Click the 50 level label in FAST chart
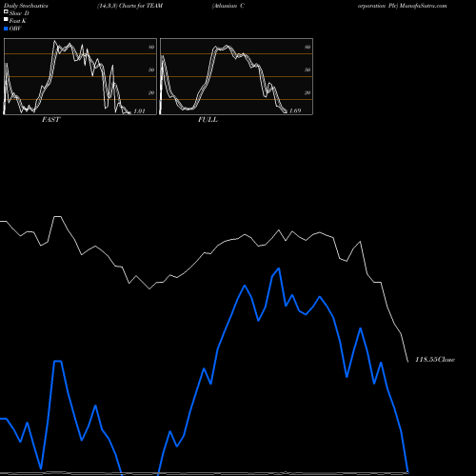 pyautogui.click(x=151, y=69)
